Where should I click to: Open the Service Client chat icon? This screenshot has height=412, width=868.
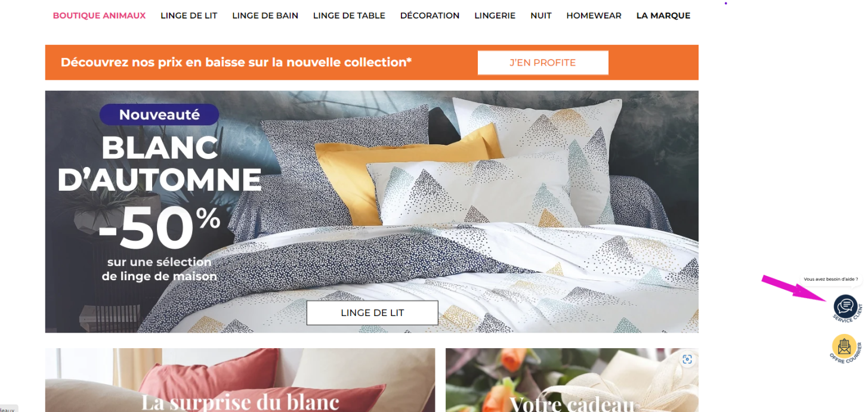pos(846,307)
